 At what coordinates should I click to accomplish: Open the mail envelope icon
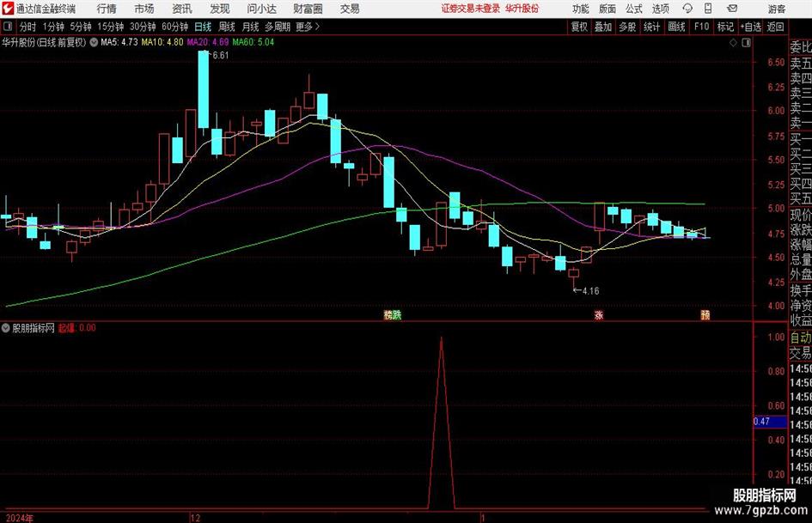[732, 9]
